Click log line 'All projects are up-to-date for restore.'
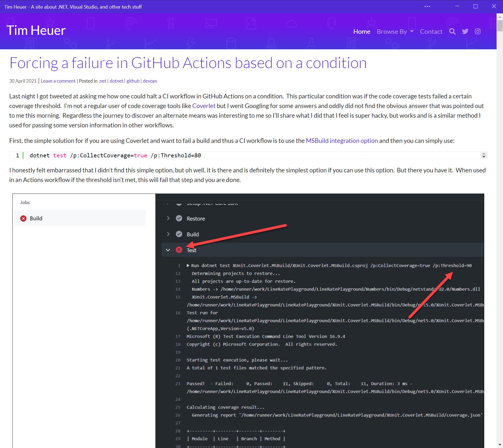This screenshot has width=503, height=448. point(244,281)
